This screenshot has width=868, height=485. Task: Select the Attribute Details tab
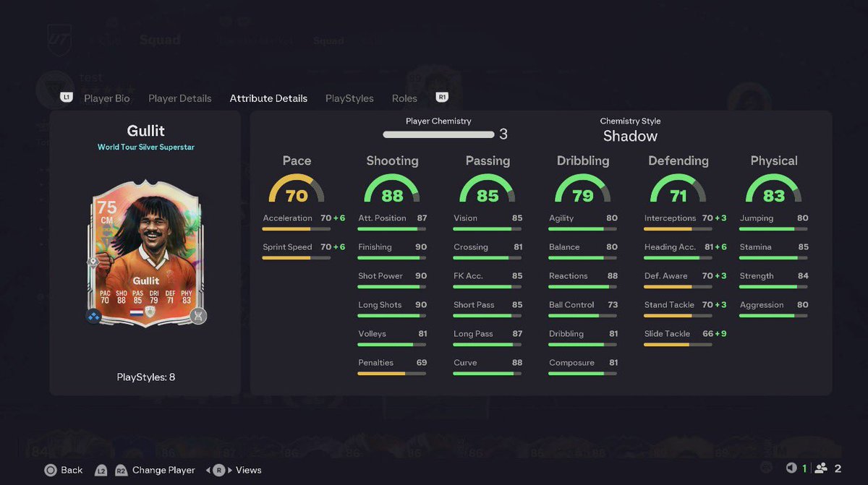point(268,98)
